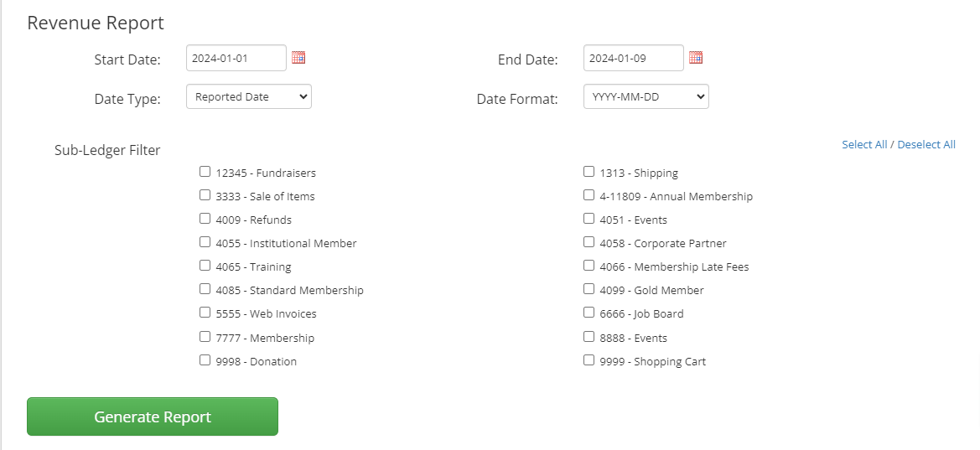Open the Date Format YYYY-MM-DD dropdown
The image size is (980, 450).
(646, 97)
